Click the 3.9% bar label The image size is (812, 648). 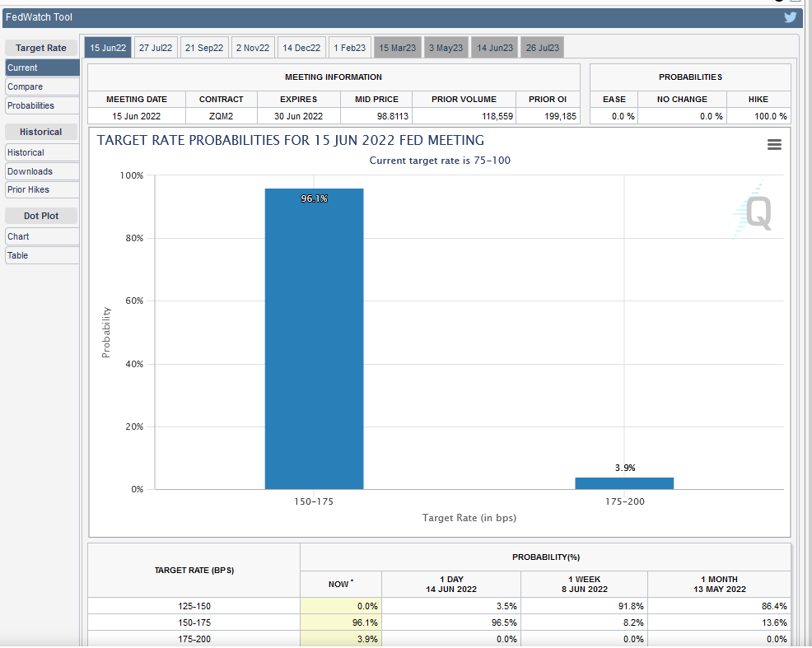tap(625, 468)
